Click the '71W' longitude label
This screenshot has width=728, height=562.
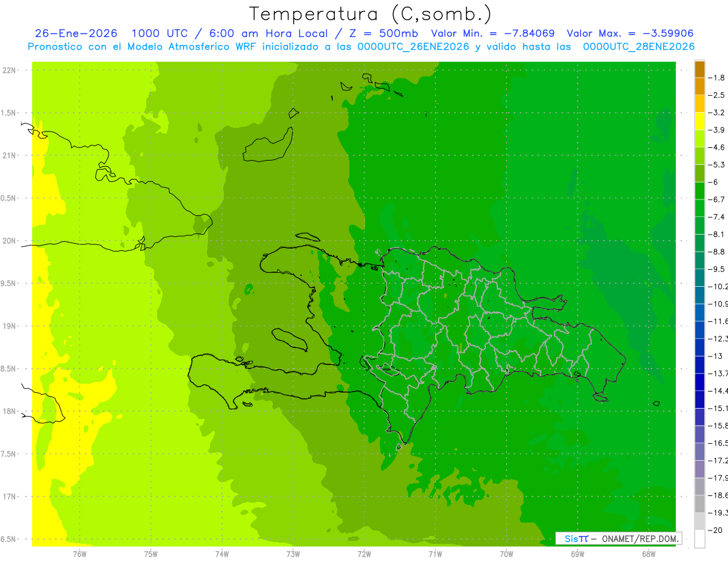point(435,554)
